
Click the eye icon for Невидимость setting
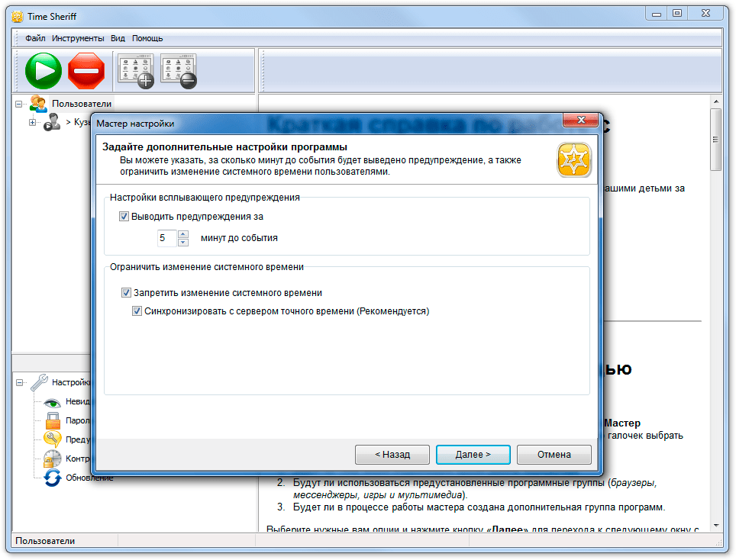[x=52, y=402]
